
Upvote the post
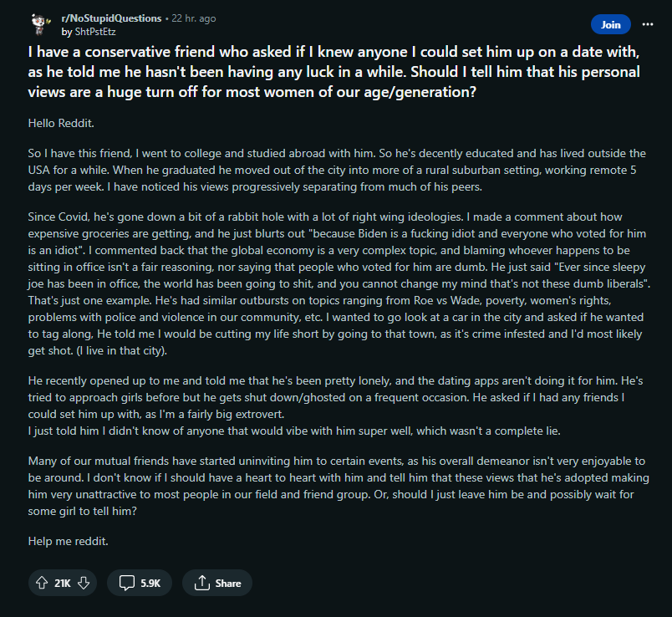click(x=42, y=583)
